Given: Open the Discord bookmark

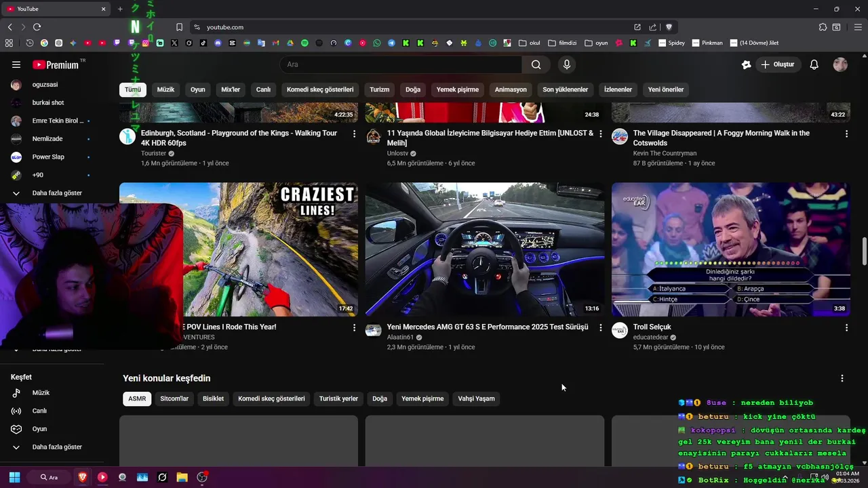Looking at the screenshot, I should point(218,43).
